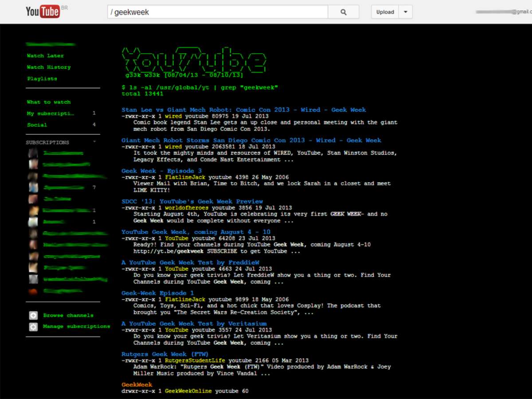Click the YouTube logo

point(43,12)
